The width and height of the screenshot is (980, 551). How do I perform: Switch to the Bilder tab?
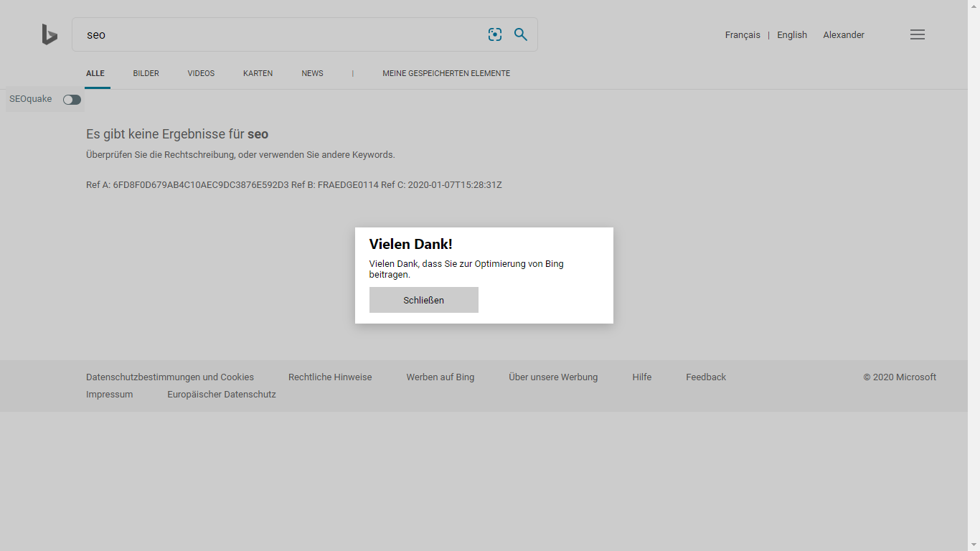pos(146,73)
